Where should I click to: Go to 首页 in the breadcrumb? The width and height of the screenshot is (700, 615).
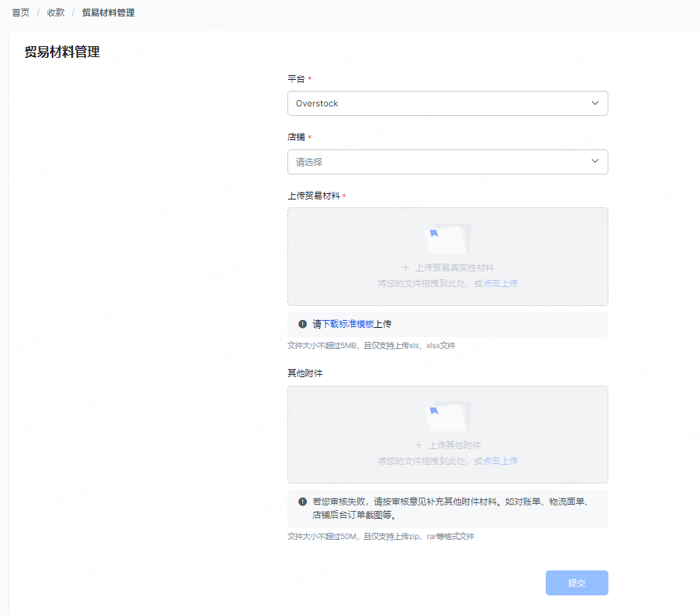20,13
